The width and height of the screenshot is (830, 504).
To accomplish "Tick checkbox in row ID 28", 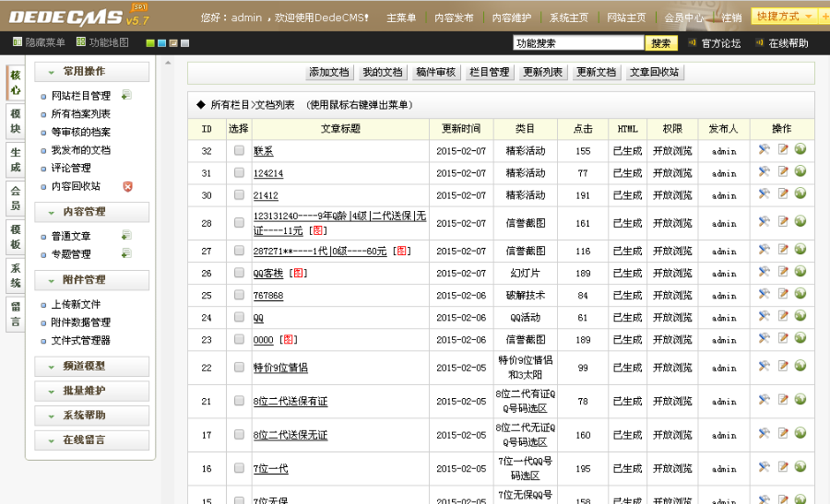I will point(239,223).
